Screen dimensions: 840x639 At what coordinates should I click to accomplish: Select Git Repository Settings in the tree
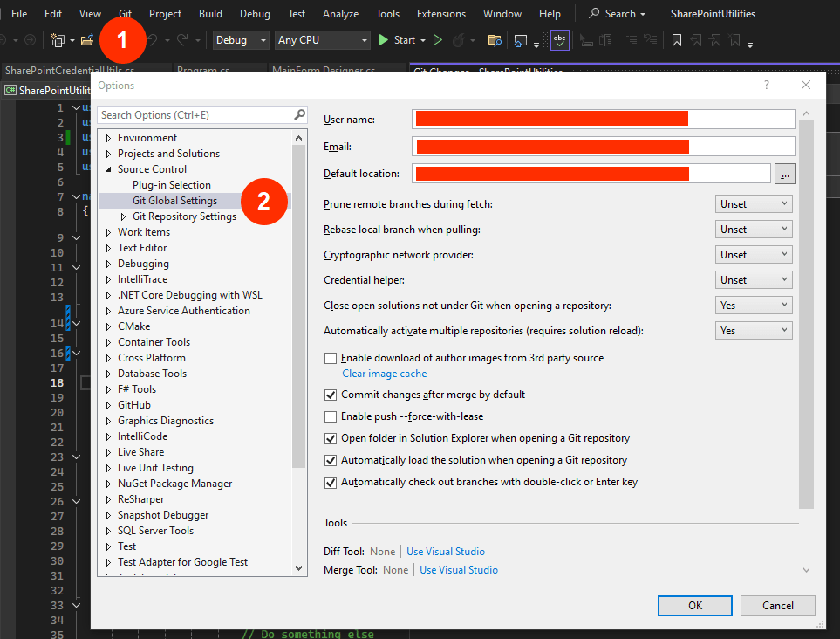pyautogui.click(x=184, y=216)
